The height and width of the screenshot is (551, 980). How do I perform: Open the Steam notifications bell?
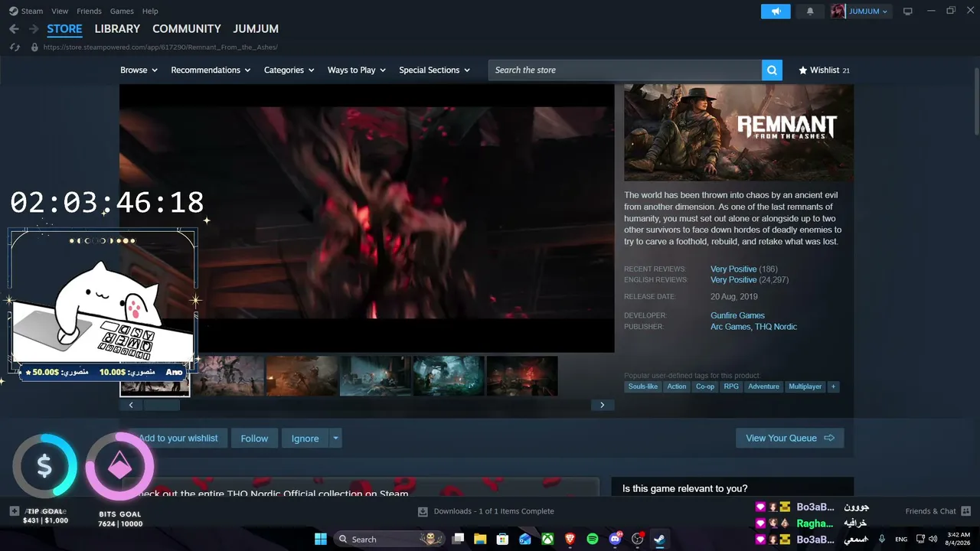(810, 11)
